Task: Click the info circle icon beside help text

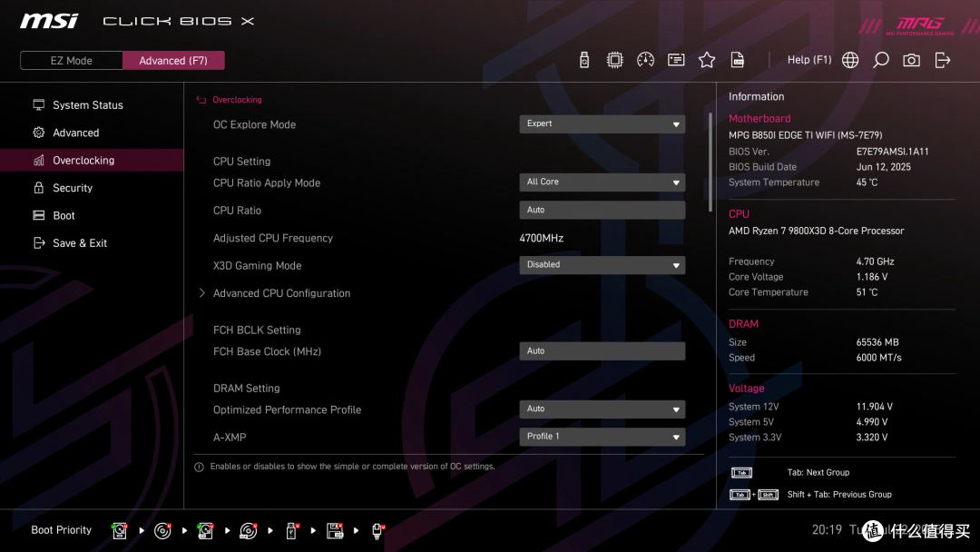Action: [x=199, y=467]
